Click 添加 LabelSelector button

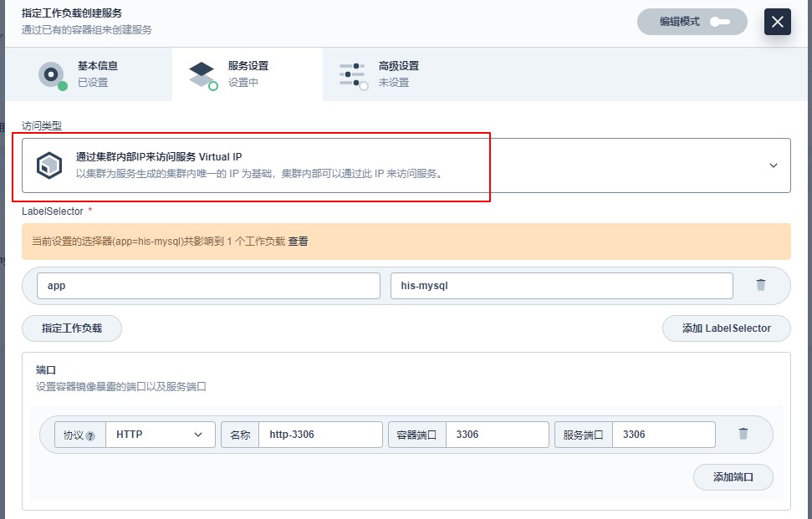click(x=726, y=328)
